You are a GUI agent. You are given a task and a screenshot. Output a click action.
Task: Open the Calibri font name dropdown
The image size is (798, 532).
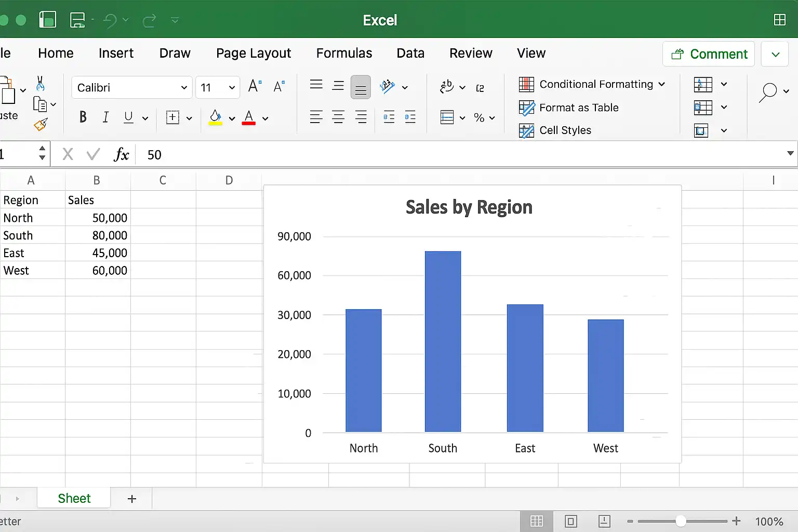[131, 87]
